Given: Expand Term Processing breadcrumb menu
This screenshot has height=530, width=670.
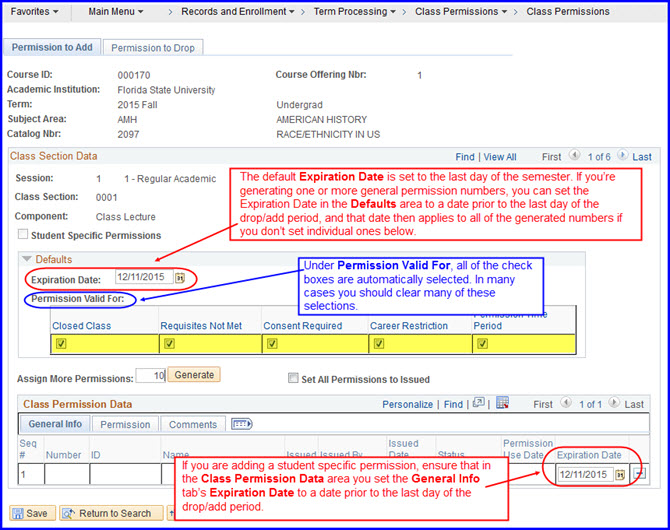Looking at the screenshot, I should click(x=355, y=12).
